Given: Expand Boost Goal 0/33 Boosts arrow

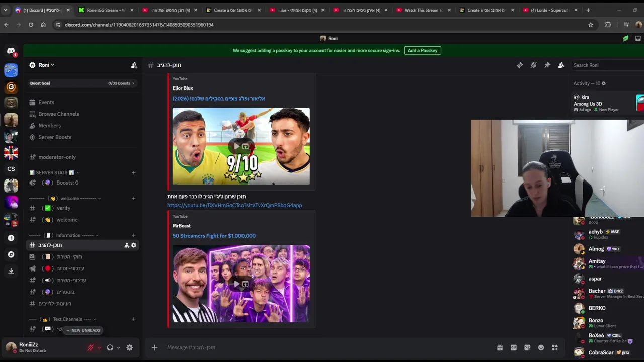Looking at the screenshot, I should (x=133, y=83).
